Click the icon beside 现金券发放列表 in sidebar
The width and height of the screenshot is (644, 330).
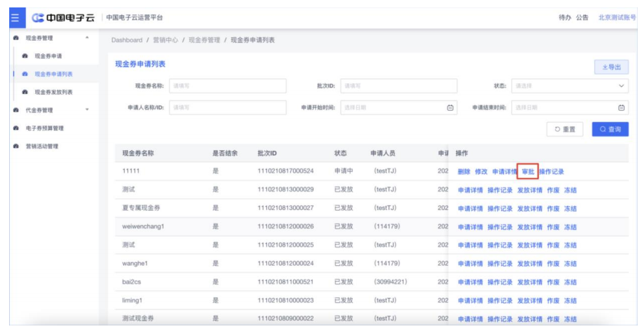[25, 92]
